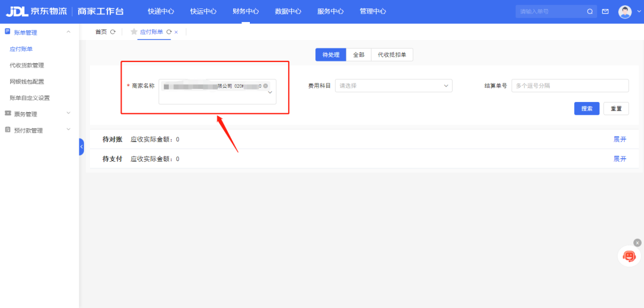The width and height of the screenshot is (644, 308).
Task: Close the 应付账单 tab
Action: (176, 32)
